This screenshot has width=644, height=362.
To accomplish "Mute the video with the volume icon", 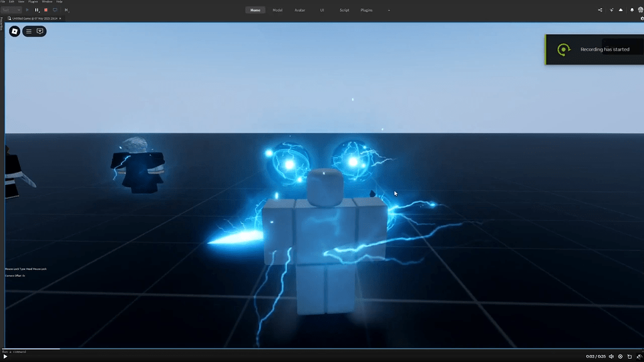I will click(x=611, y=356).
